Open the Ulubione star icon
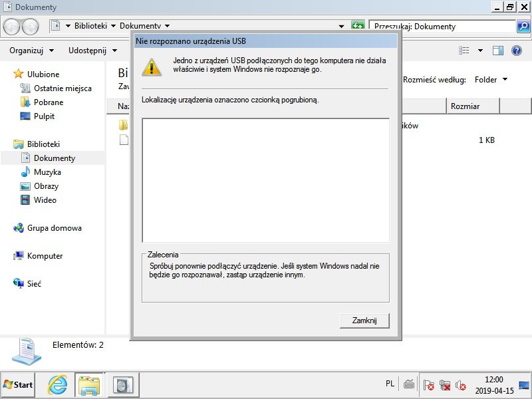Viewport: 532px width, 399px height. [18, 74]
